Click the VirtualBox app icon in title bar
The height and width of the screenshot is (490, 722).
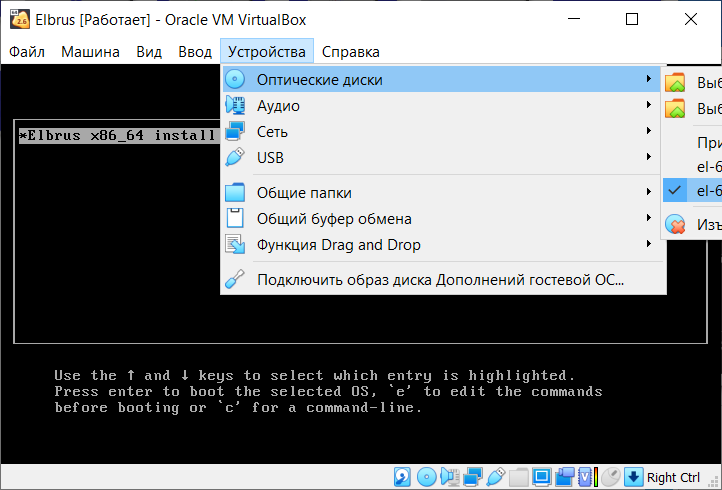pos(20,19)
